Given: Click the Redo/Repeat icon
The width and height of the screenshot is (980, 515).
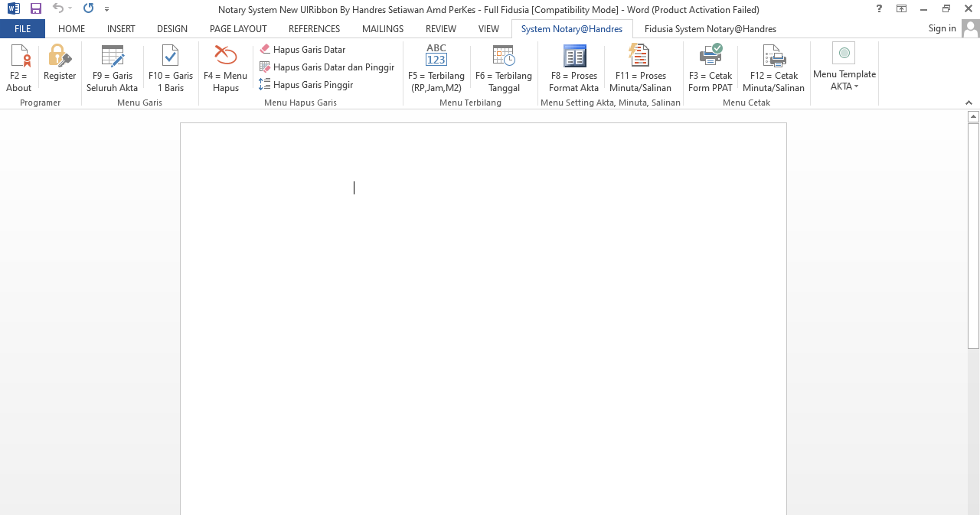Looking at the screenshot, I should pyautogui.click(x=88, y=9).
